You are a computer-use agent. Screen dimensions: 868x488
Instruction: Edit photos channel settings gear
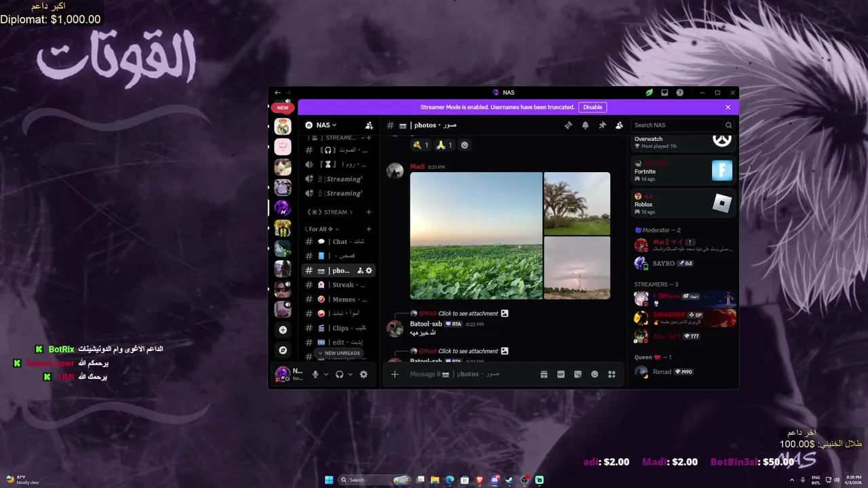[x=369, y=270]
